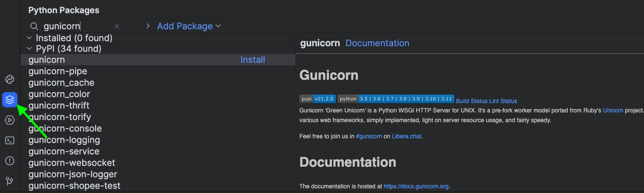Click the Build Status badge link
644x193 pixels.
coord(471,101)
